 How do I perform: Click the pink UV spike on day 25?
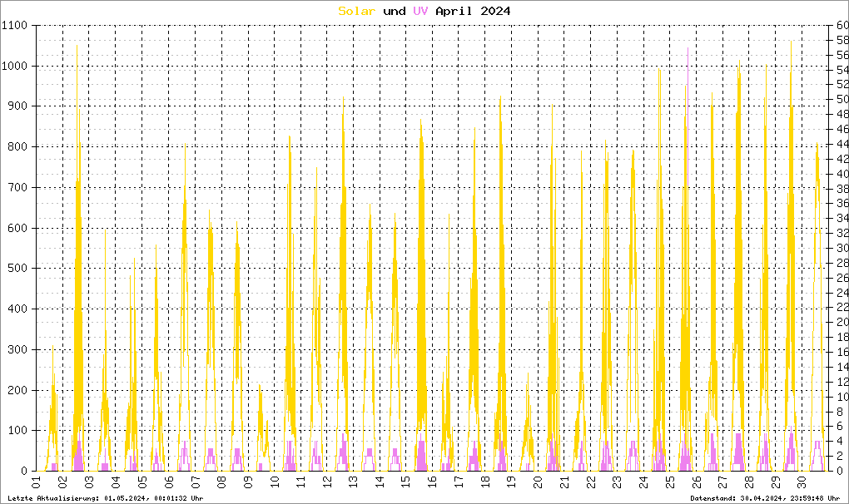pos(688,52)
